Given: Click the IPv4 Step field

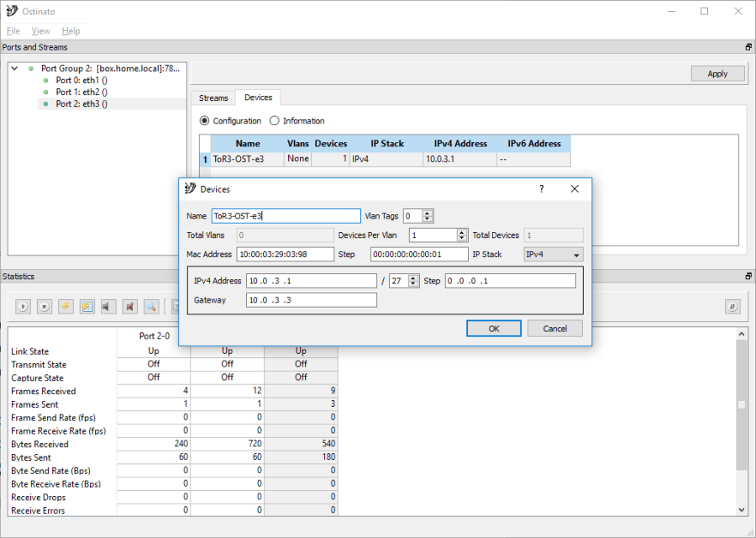Looking at the screenshot, I should point(510,281).
